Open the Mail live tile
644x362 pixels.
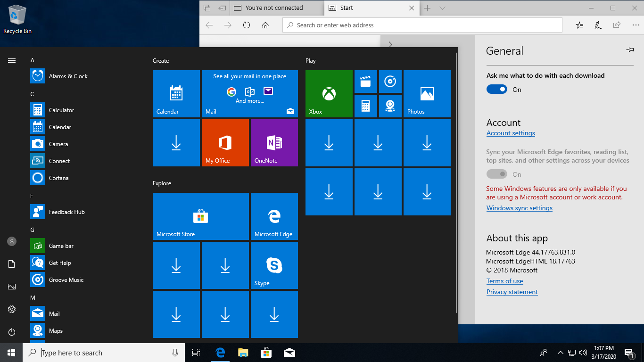[250, 94]
